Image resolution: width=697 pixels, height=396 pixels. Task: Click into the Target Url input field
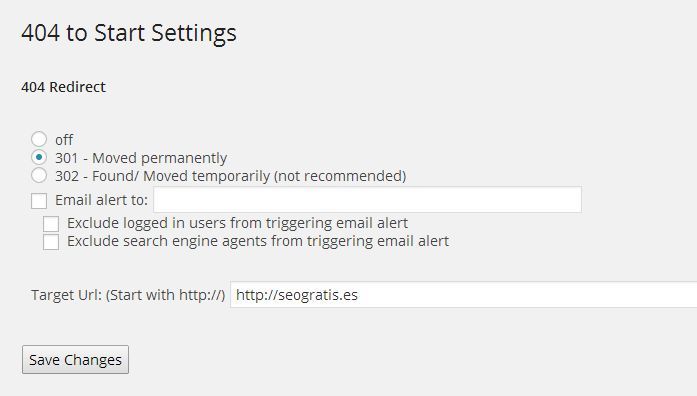464,294
